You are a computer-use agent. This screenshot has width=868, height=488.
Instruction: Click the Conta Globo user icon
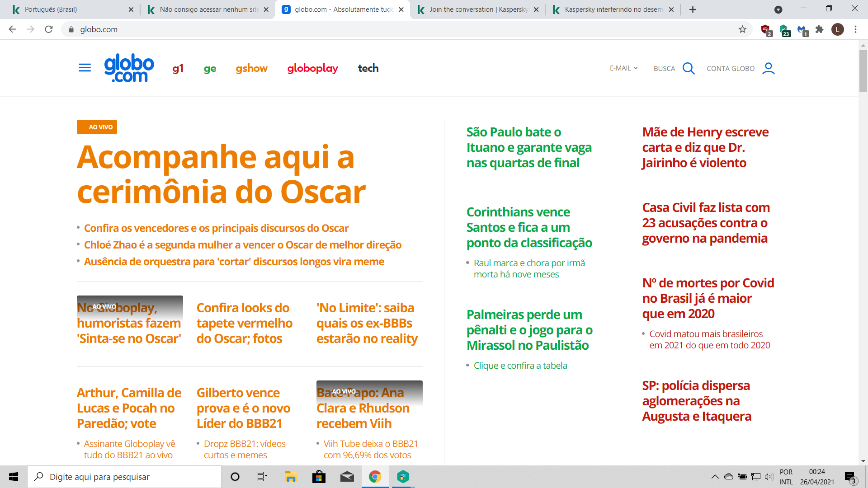point(768,68)
